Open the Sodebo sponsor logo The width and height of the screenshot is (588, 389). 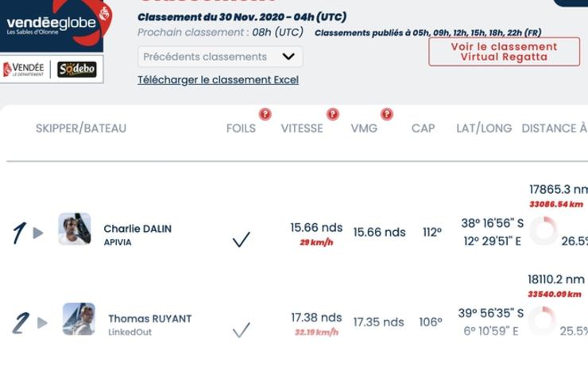pos(77,69)
